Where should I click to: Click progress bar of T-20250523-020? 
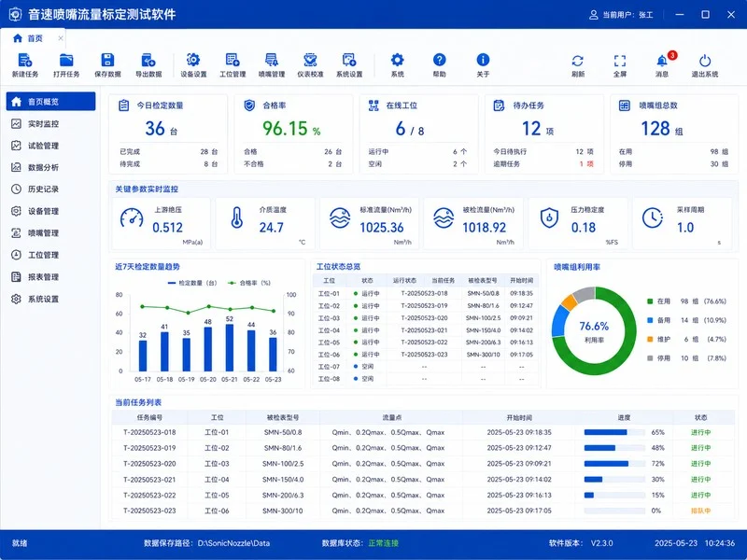click(x=614, y=464)
